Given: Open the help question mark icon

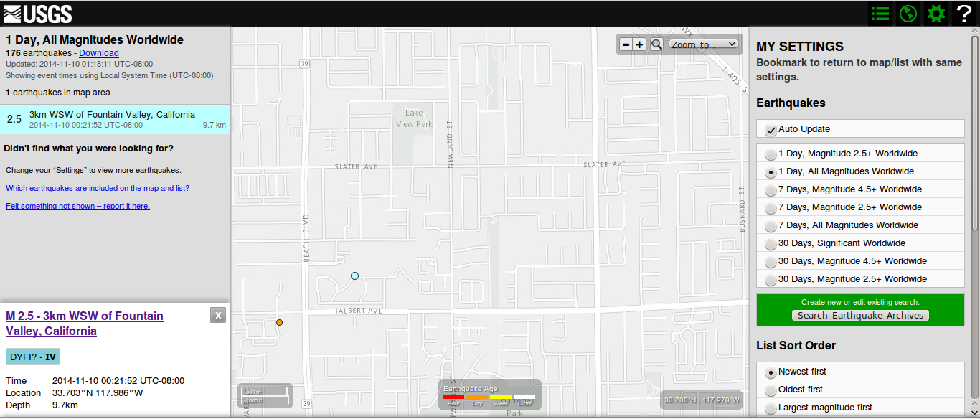Looking at the screenshot, I should 964,14.
